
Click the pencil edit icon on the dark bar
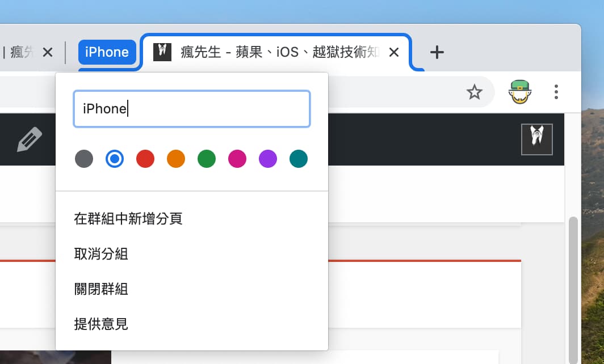tap(30, 139)
